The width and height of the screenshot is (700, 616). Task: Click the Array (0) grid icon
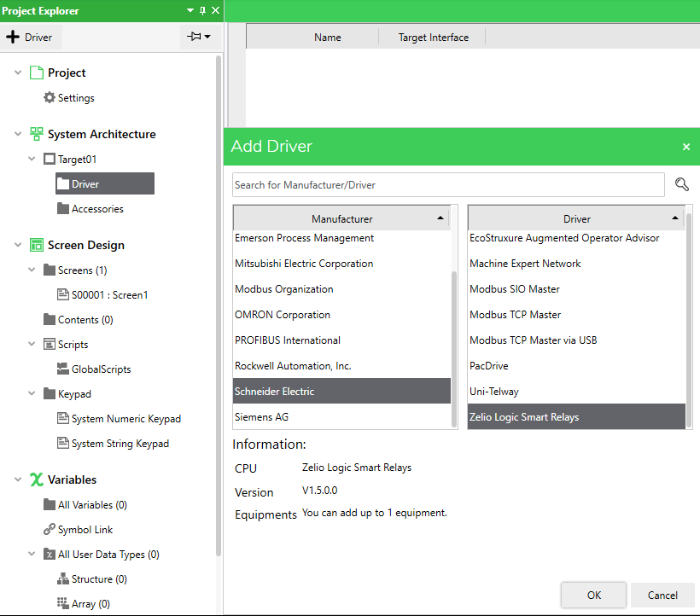point(63,603)
